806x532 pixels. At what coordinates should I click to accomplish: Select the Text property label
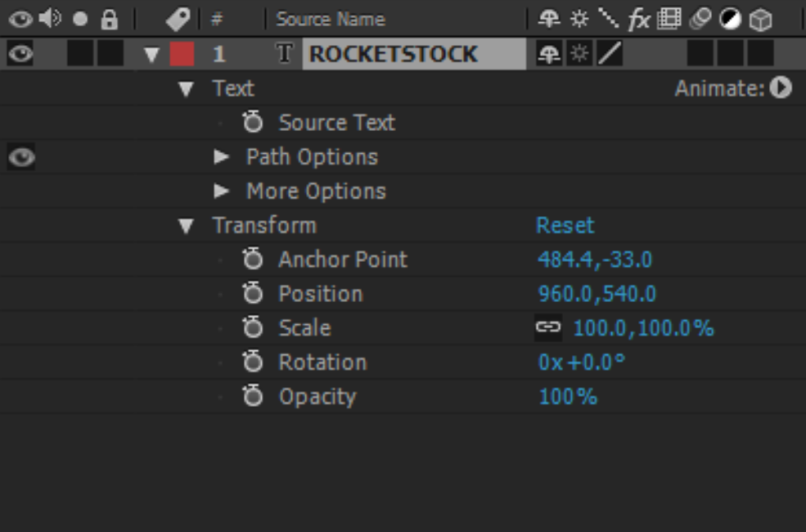233,88
